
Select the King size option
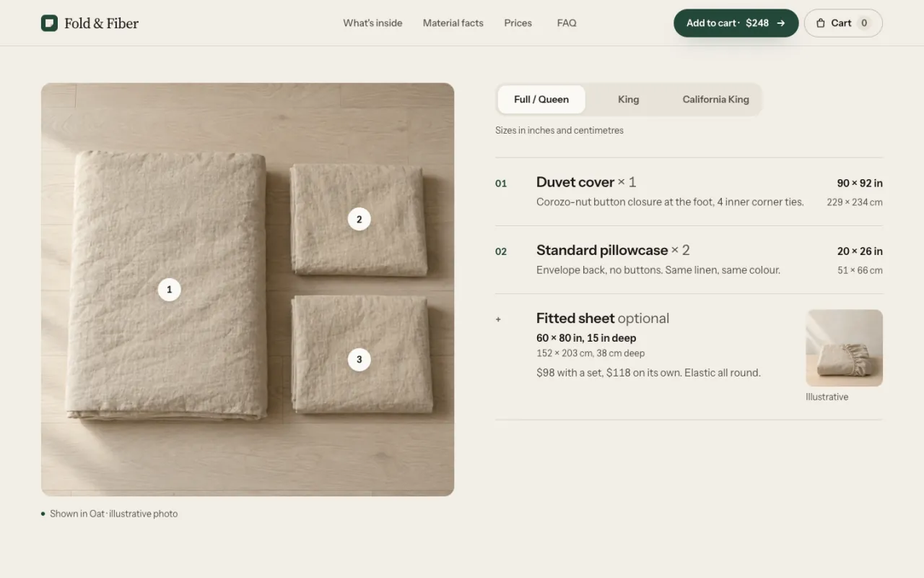click(x=628, y=100)
